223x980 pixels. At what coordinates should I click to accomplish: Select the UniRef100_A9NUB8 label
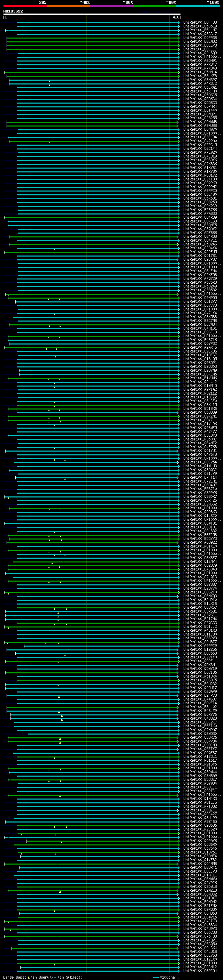pyautogui.click(x=200, y=126)
